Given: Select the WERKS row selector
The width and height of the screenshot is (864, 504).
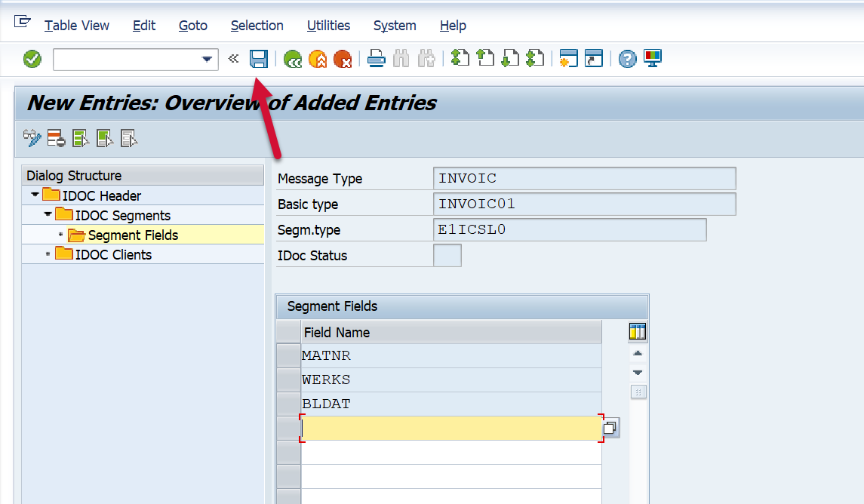Looking at the screenshot, I should pos(288,380).
